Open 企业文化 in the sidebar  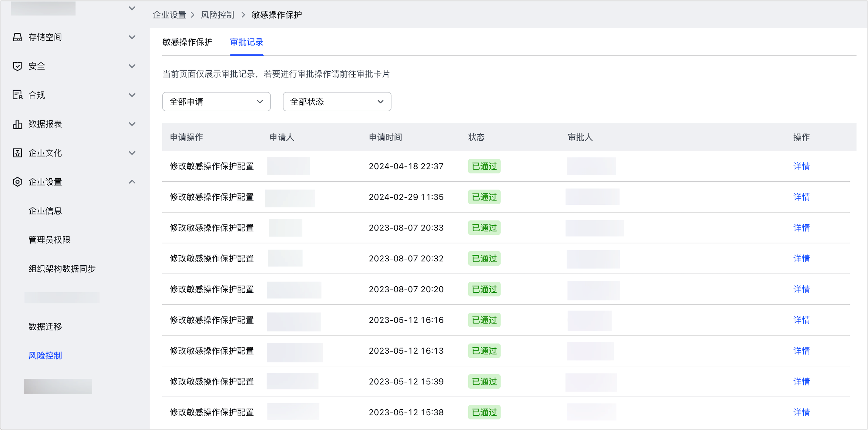pyautogui.click(x=45, y=153)
